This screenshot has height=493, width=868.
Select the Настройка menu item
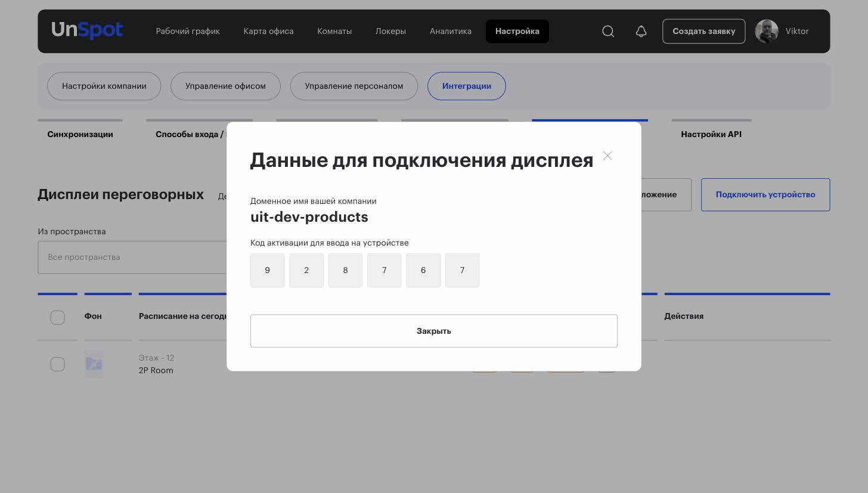(x=517, y=31)
